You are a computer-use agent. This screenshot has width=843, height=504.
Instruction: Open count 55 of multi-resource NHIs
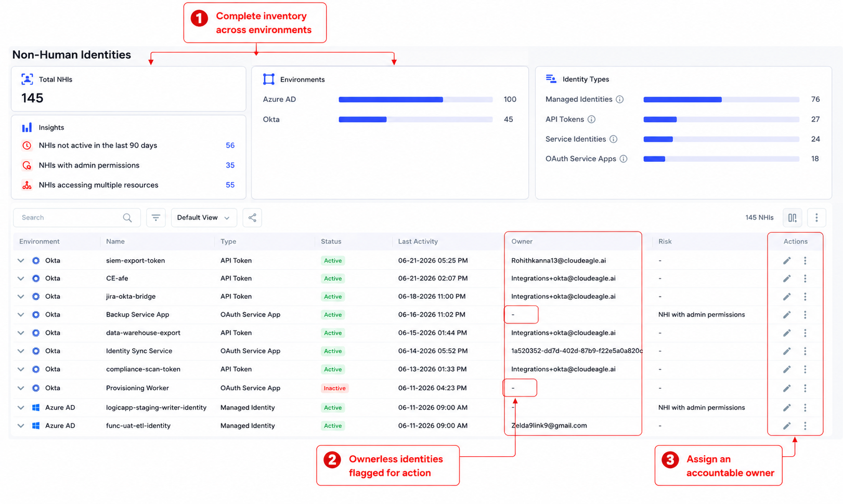[230, 185]
